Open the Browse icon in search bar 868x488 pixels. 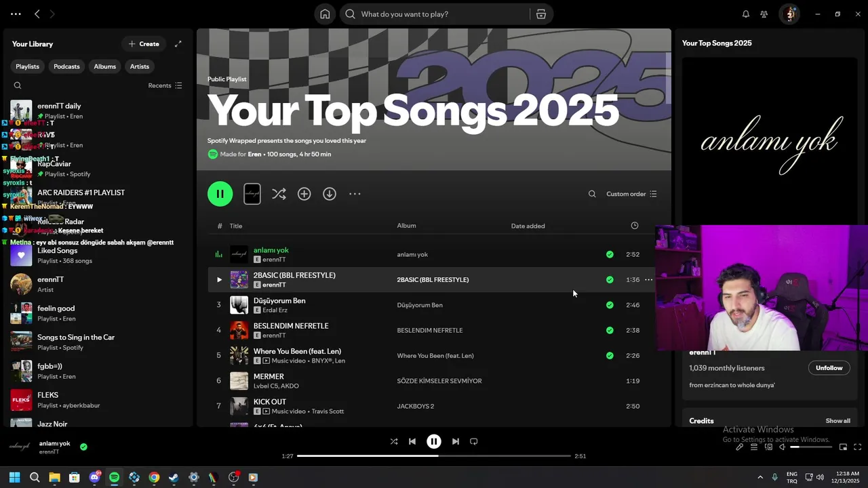pyautogui.click(x=541, y=14)
